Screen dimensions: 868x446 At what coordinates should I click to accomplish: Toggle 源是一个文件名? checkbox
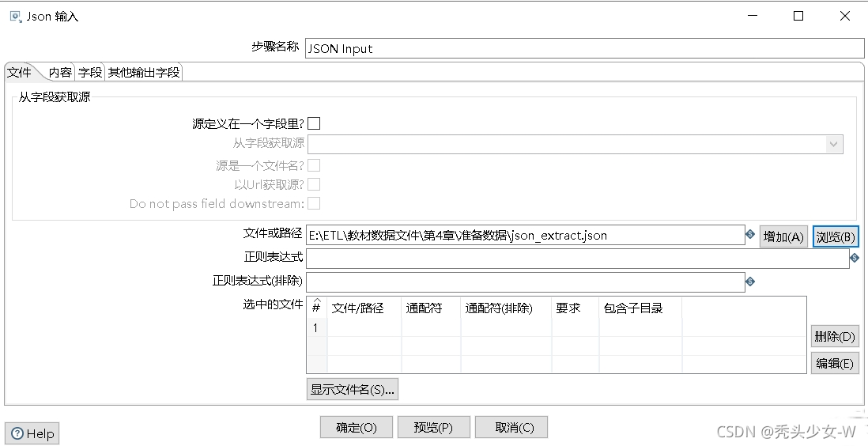(314, 165)
